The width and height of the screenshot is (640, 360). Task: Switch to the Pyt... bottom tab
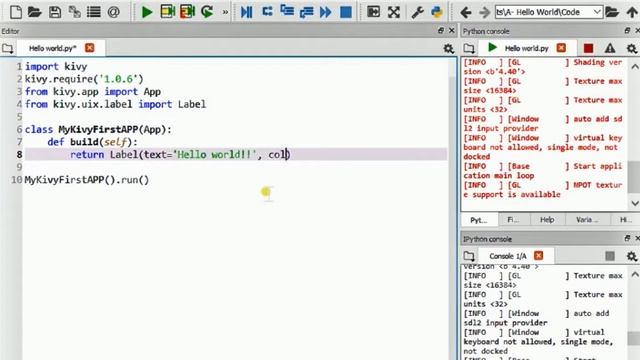[479, 220]
